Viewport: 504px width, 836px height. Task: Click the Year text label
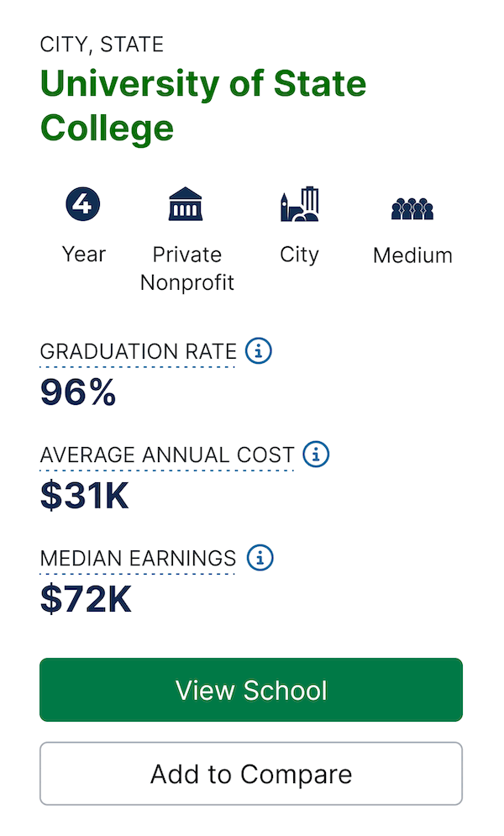pyautogui.click(x=84, y=255)
